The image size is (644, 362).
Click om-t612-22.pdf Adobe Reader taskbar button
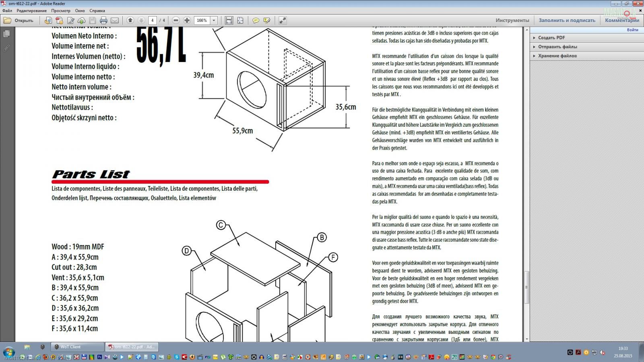tap(132, 347)
